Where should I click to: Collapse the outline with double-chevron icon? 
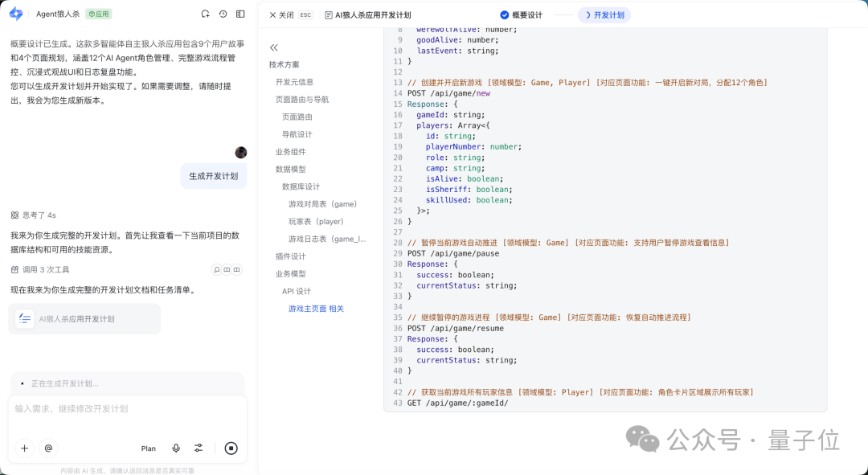click(274, 47)
